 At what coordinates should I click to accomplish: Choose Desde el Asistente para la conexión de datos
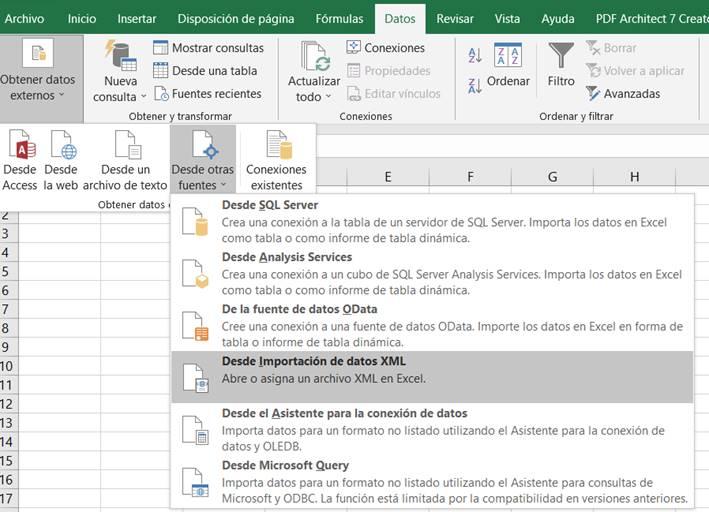point(432,429)
